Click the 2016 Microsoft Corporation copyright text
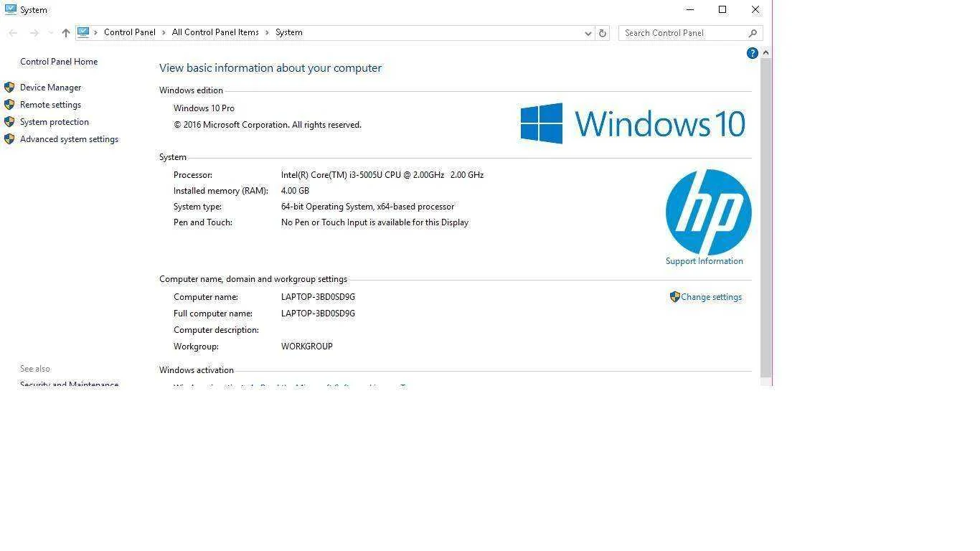Image resolution: width=980 pixels, height=551 pixels. click(268, 125)
